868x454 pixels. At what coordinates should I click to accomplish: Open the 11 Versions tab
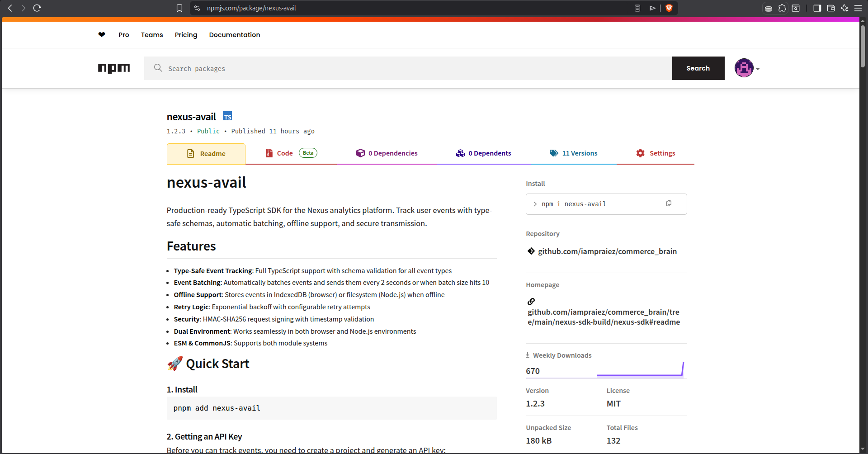573,153
